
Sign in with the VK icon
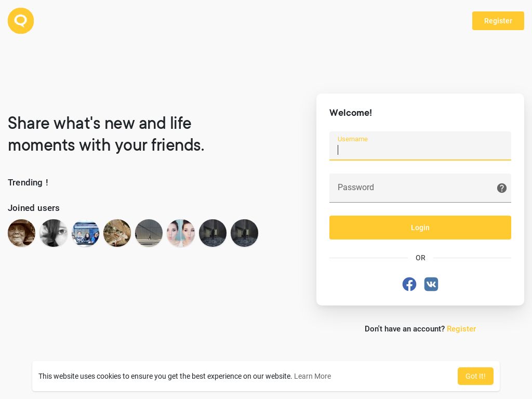431,284
